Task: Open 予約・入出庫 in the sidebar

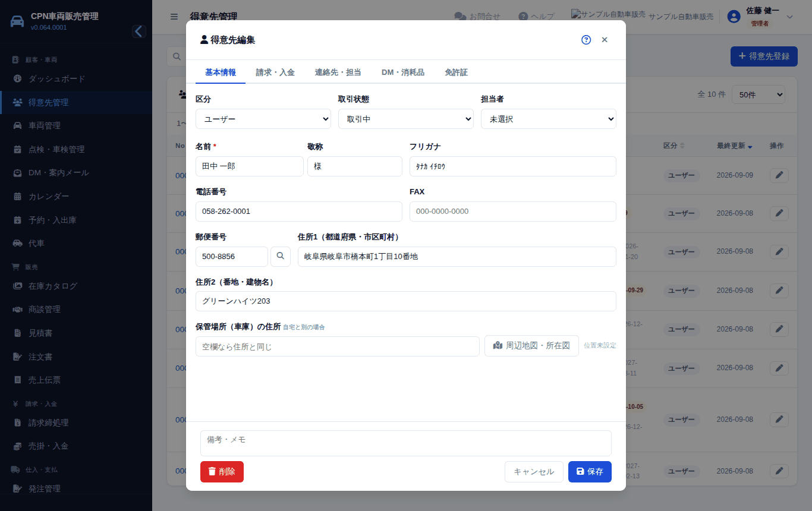Action: (76, 220)
